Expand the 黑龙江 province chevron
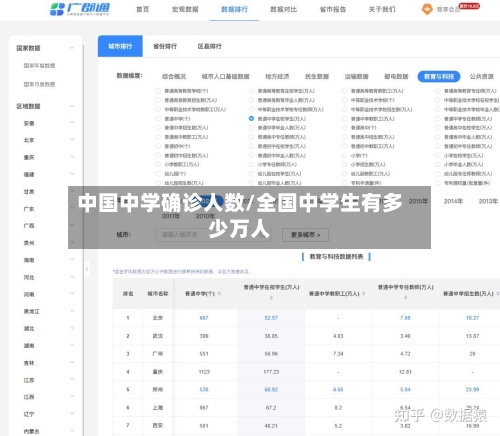Viewport: 500px width, 436px height. pos(72,311)
